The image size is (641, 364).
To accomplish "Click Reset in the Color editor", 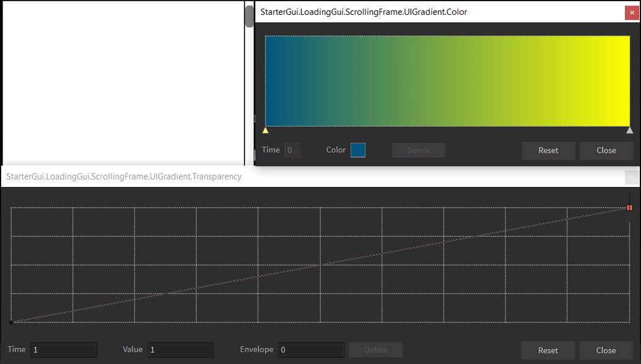I will [x=548, y=150].
